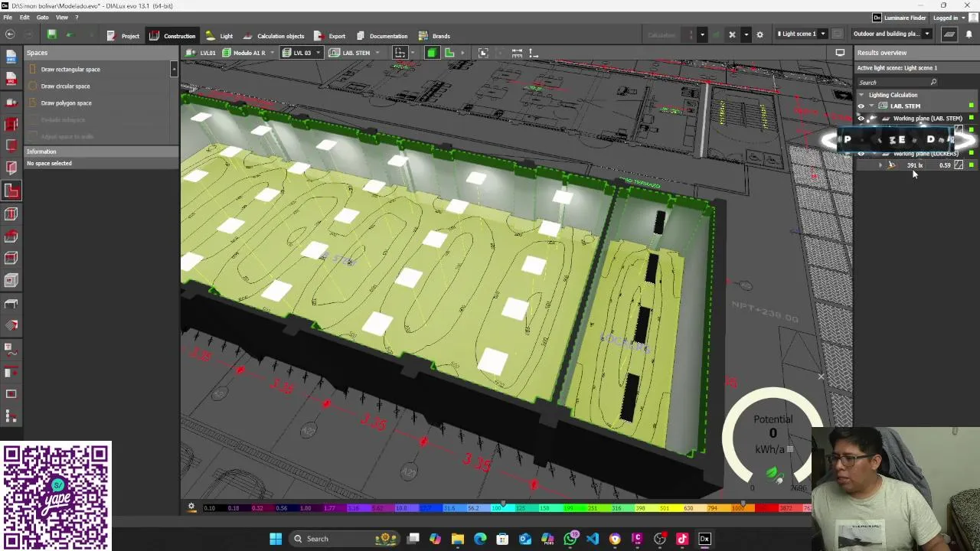Image resolution: width=980 pixels, height=551 pixels.
Task: Click the monitor display icon above viewport
Action: point(840,53)
